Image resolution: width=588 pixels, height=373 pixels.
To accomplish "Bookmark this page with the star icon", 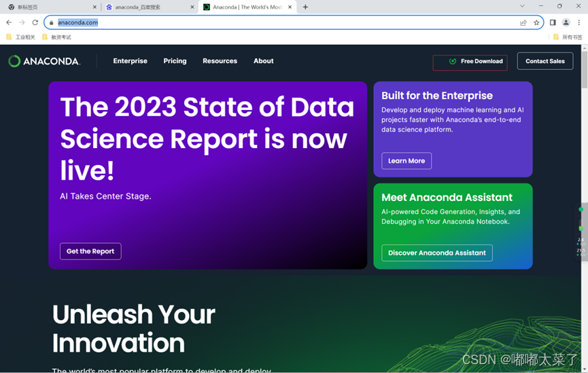I will (x=536, y=22).
